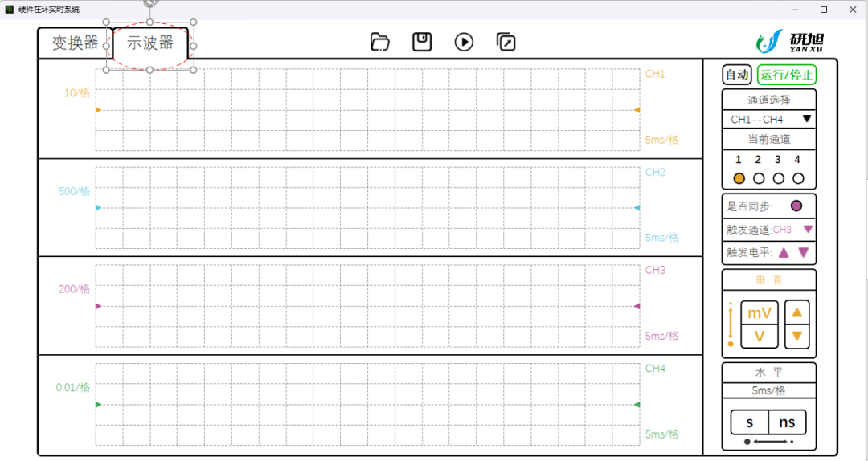
Task: Select the mV vertical unit
Action: tap(759, 313)
